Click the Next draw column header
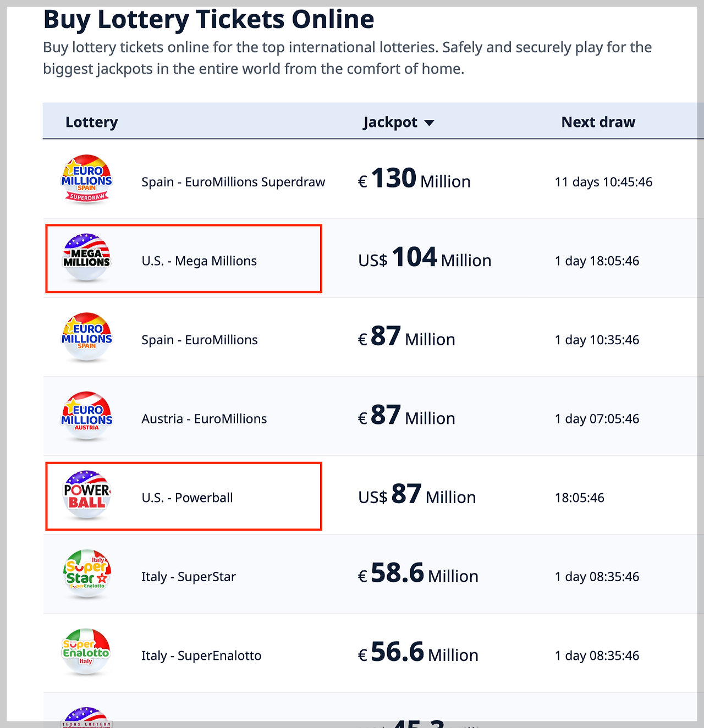The height and width of the screenshot is (728, 704). click(x=598, y=122)
